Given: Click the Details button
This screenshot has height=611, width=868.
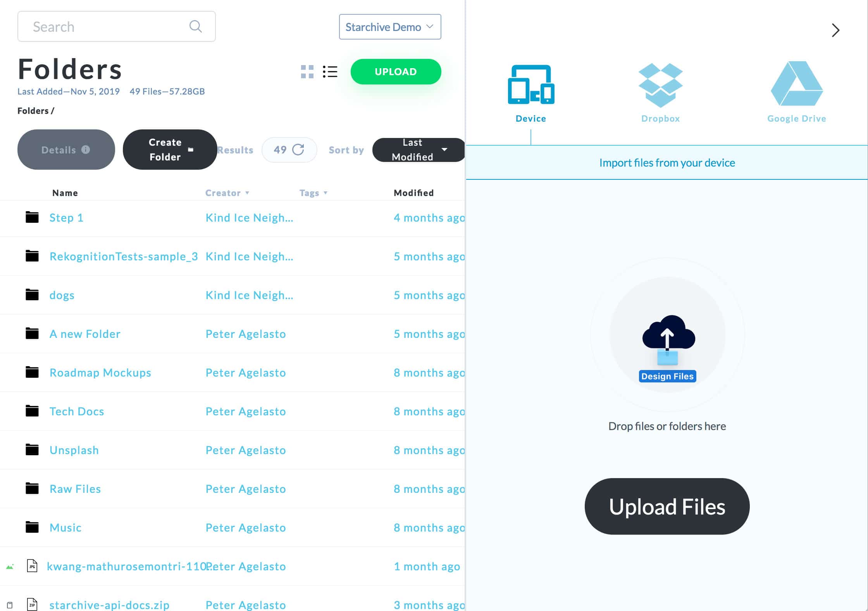Looking at the screenshot, I should point(66,150).
